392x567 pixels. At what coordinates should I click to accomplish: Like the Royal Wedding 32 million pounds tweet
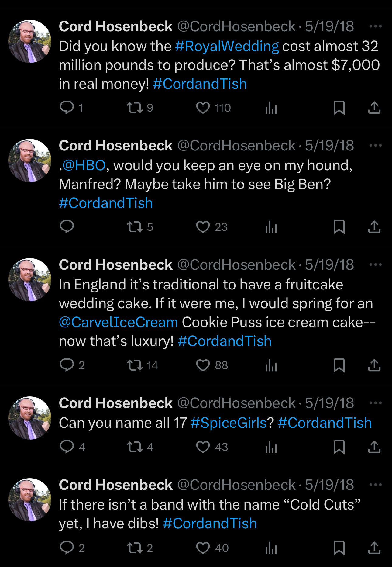click(x=203, y=108)
